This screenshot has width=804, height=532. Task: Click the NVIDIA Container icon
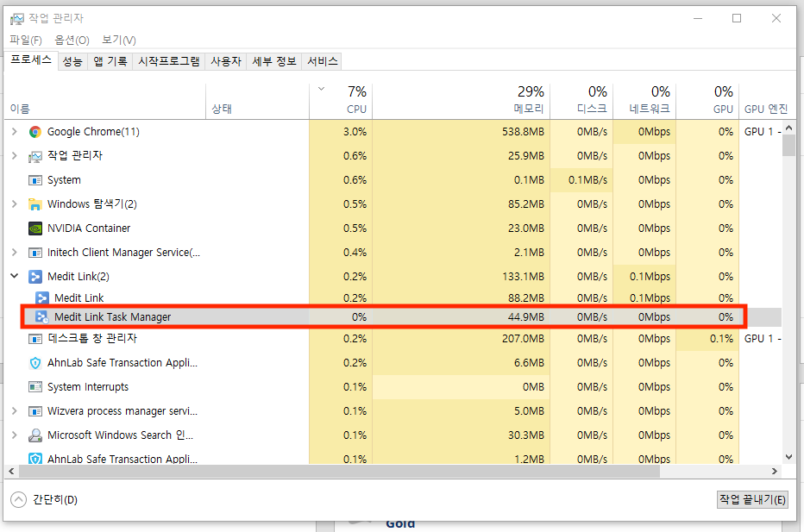[x=35, y=228]
